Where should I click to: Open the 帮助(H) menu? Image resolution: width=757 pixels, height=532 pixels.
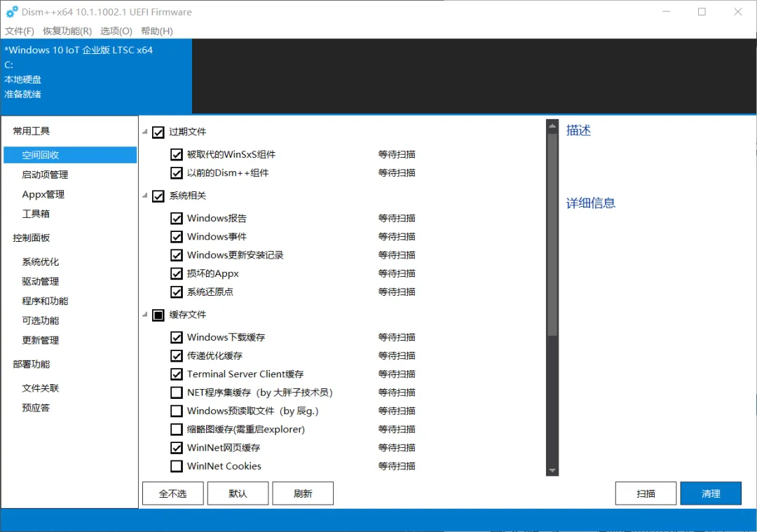[156, 32]
